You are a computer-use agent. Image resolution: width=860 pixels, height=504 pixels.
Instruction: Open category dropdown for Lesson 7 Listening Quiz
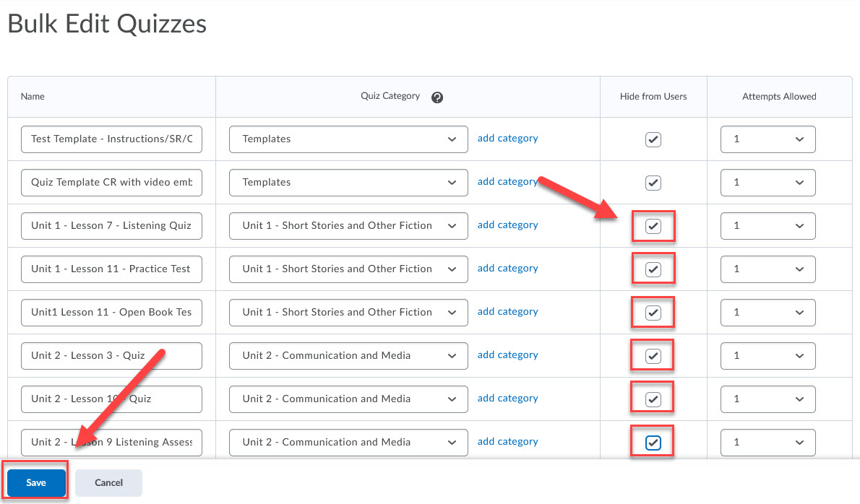click(348, 226)
